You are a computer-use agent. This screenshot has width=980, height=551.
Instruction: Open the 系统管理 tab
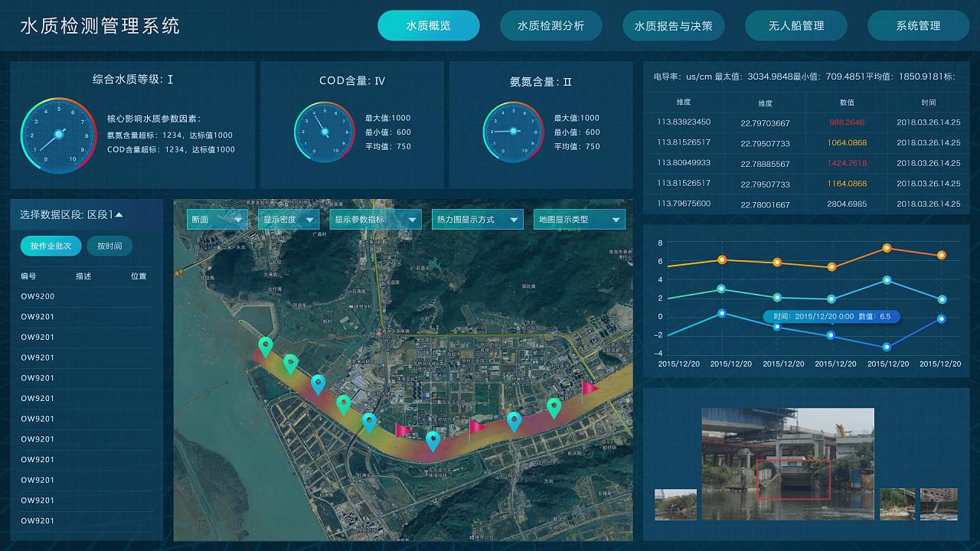918,25
